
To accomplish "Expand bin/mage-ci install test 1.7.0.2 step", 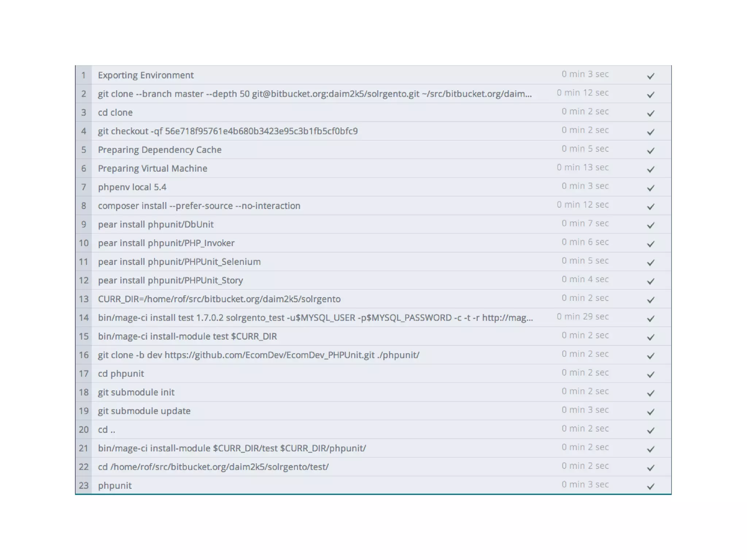I will point(315,318).
